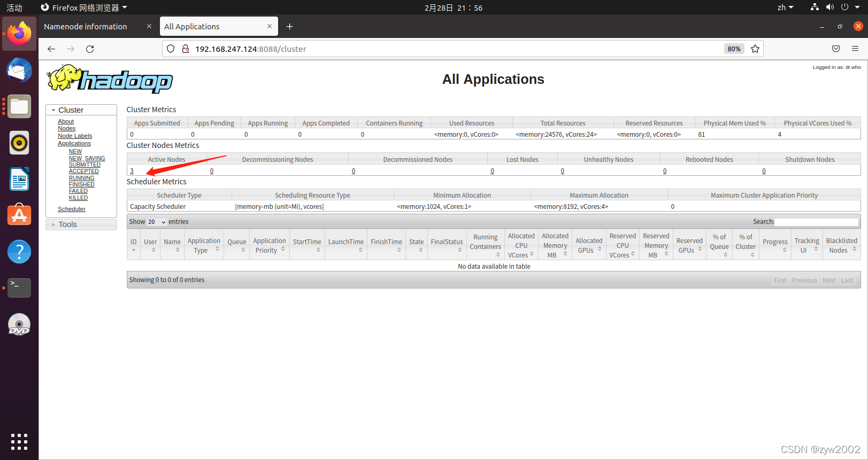Open the Nodes link in sidebar
868x460 pixels.
66,128
